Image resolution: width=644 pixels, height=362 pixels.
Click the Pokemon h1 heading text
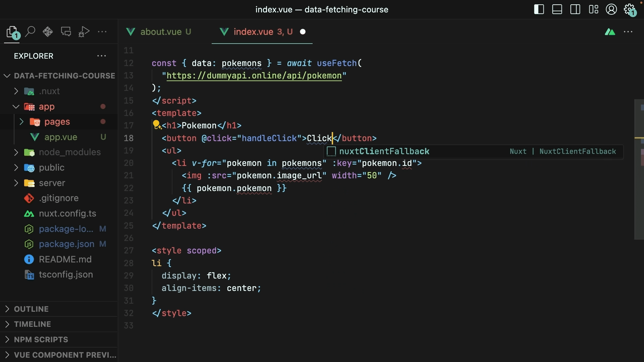199,126
